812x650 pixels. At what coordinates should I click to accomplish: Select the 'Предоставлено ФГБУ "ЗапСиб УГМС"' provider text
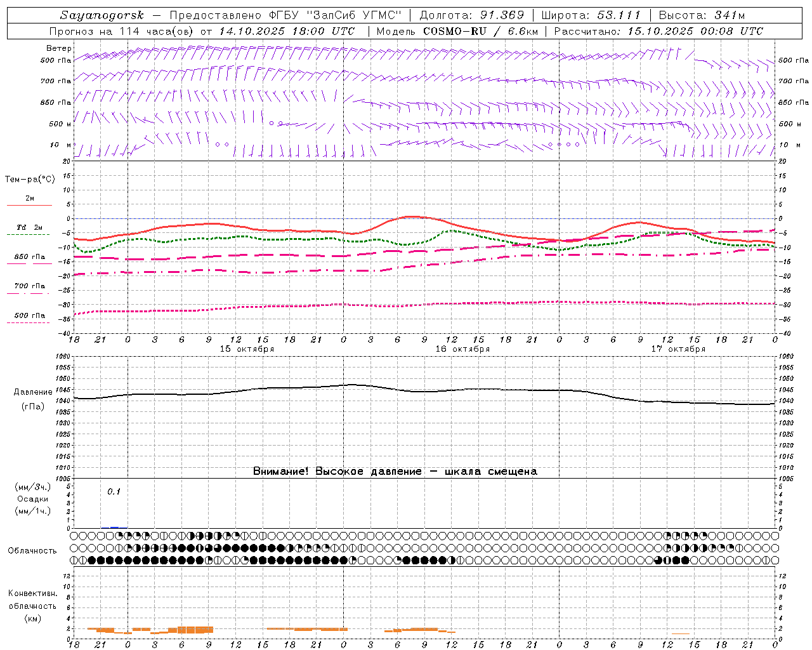[x=286, y=15]
